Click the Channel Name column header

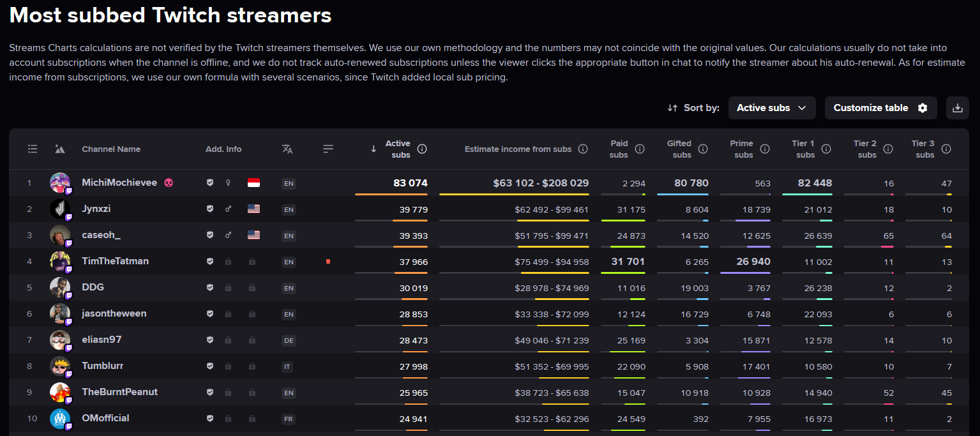[x=111, y=149]
